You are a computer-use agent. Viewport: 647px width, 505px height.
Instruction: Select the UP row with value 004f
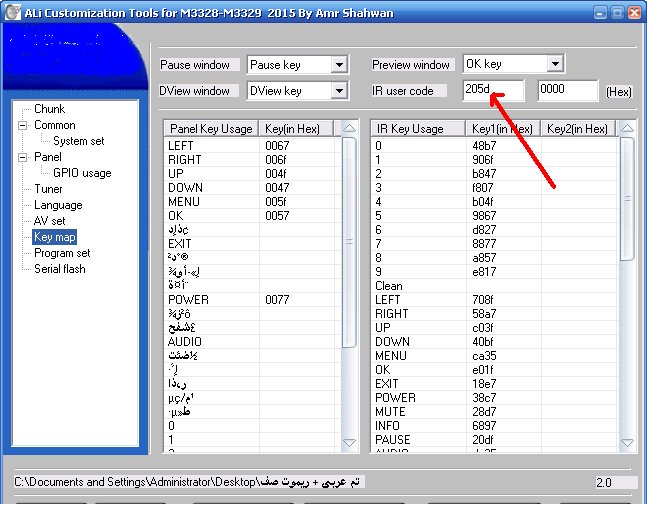point(253,174)
